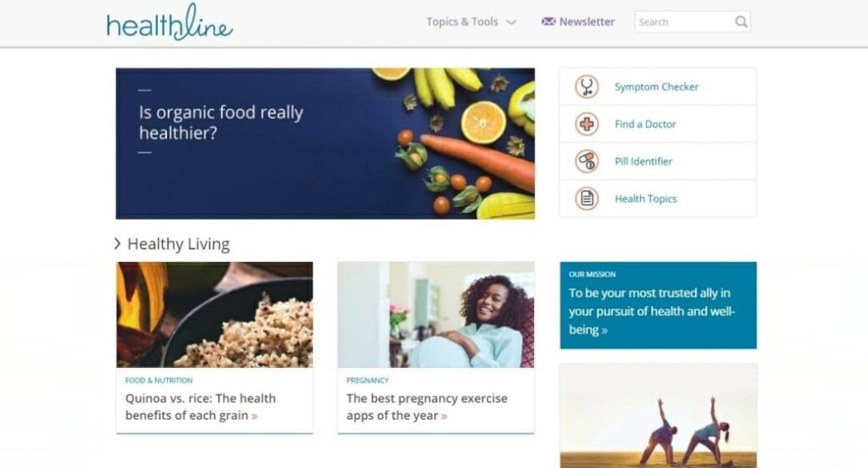Viewport: 868px width, 468px height.
Task: Click the Symptom Checker stethoscope icon
Action: click(x=587, y=87)
